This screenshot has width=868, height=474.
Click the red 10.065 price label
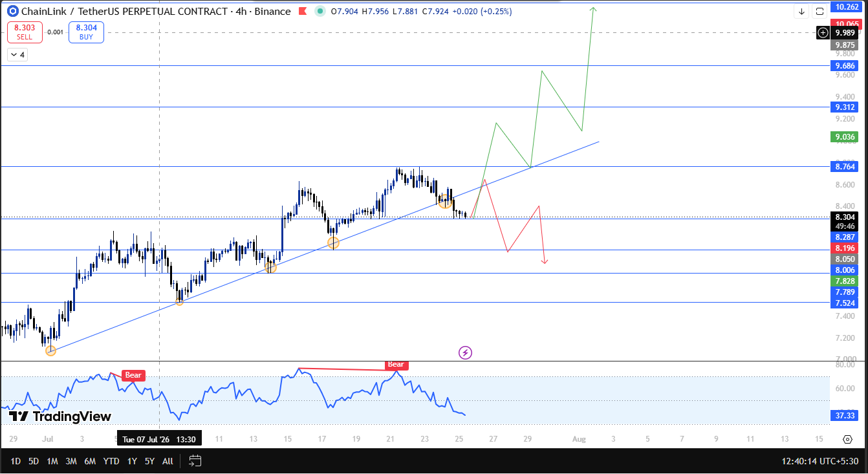pyautogui.click(x=847, y=24)
